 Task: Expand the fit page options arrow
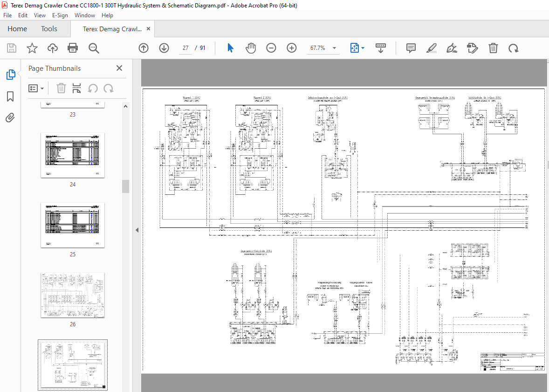click(363, 48)
